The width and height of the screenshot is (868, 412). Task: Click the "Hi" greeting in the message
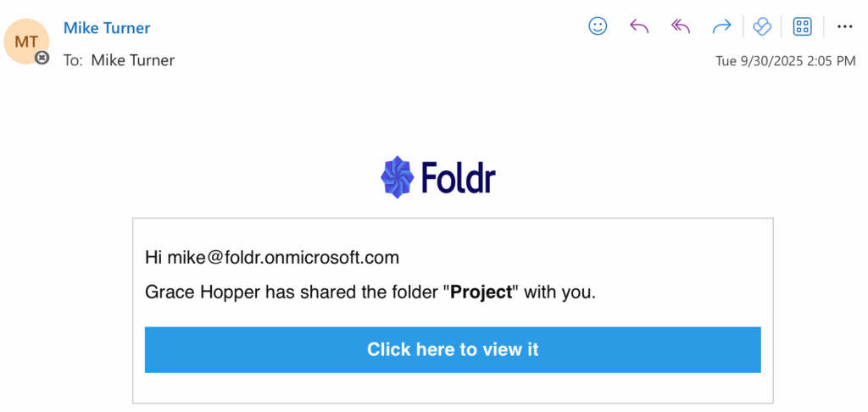click(x=153, y=258)
